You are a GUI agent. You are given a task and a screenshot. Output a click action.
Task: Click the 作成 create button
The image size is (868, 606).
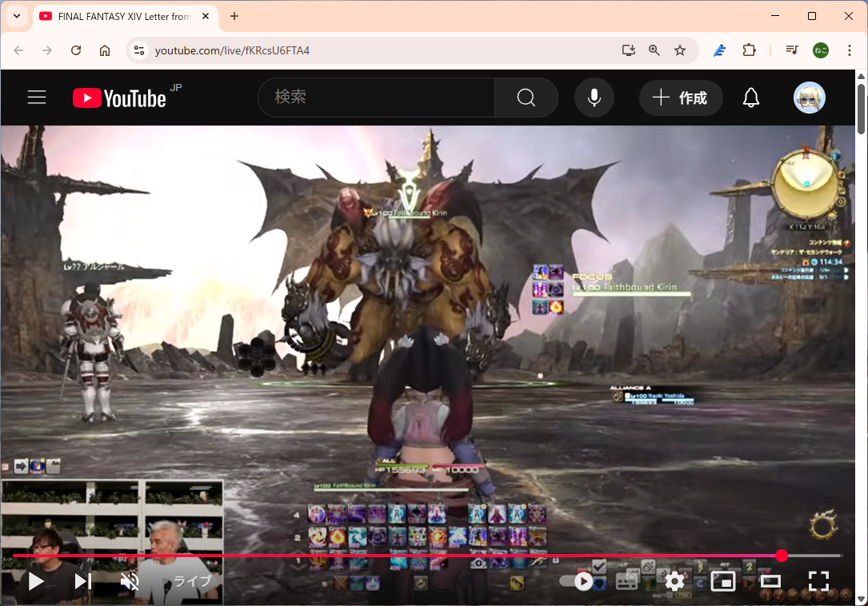680,98
